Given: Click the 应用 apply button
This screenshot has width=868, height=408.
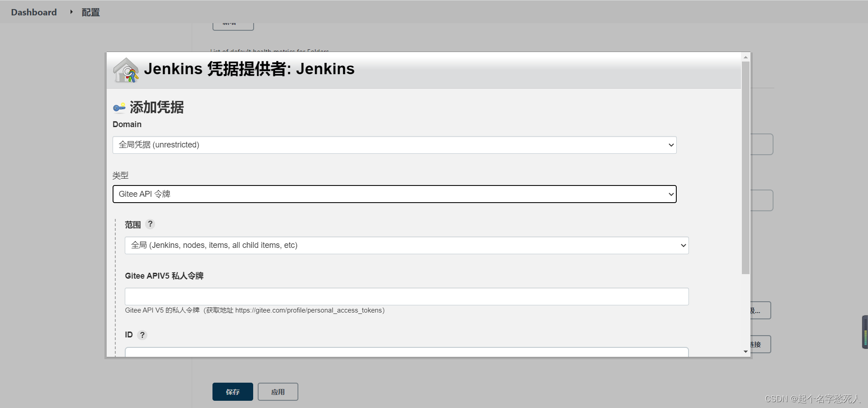Looking at the screenshot, I should tap(278, 392).
